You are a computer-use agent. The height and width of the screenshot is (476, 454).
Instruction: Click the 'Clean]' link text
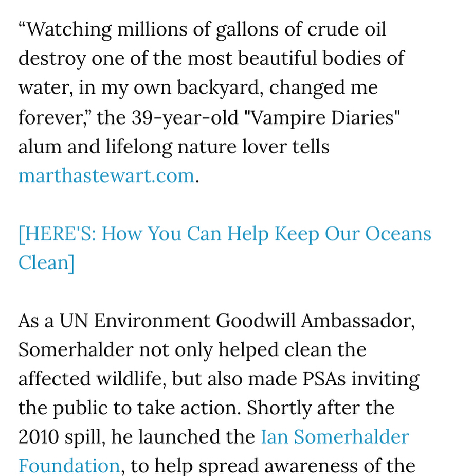click(x=46, y=262)
